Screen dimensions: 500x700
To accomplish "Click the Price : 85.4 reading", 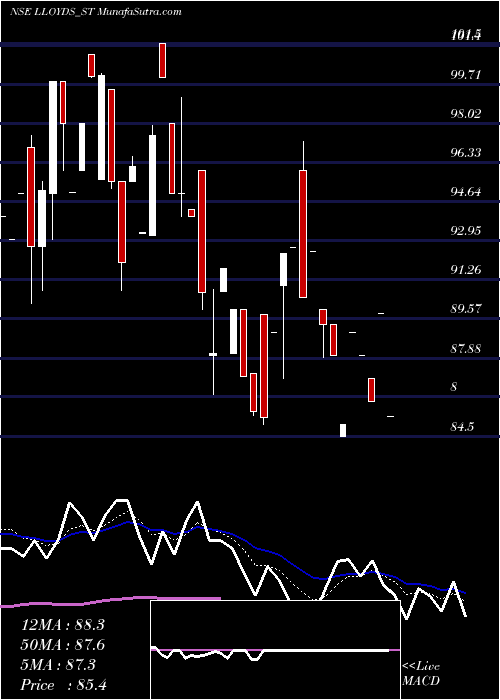I will (x=63, y=685).
